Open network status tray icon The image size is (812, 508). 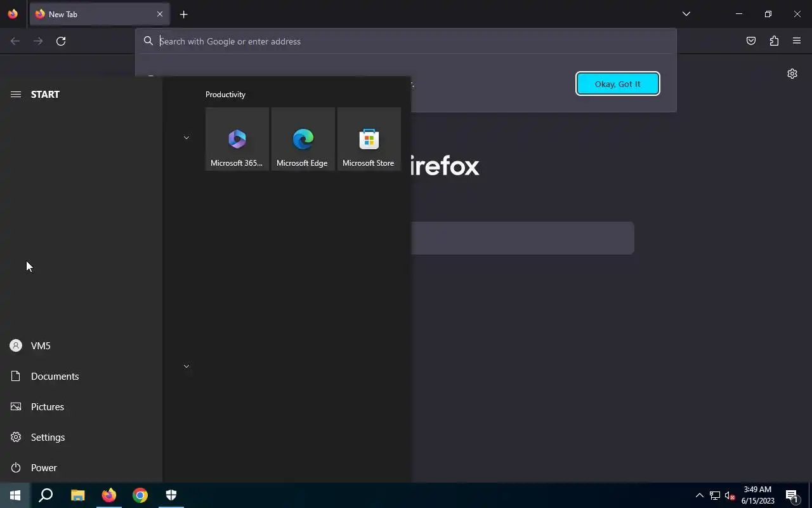click(x=715, y=495)
